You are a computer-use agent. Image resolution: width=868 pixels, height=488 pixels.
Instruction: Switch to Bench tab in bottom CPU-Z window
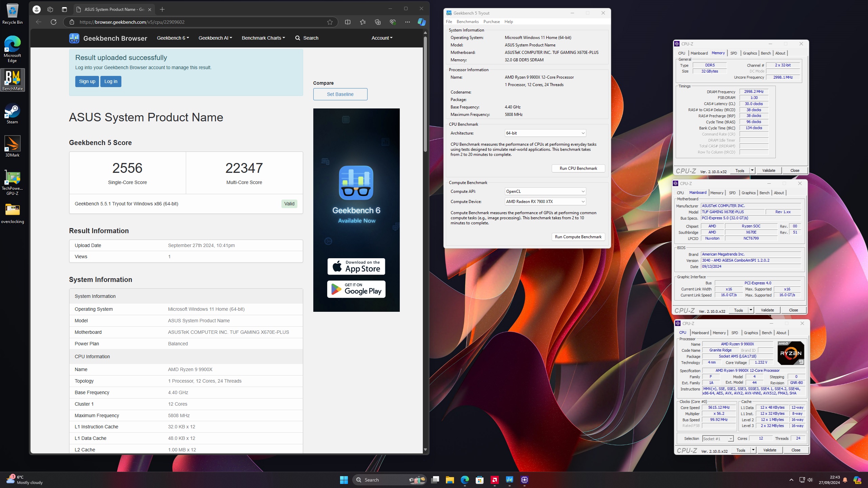[x=767, y=333]
